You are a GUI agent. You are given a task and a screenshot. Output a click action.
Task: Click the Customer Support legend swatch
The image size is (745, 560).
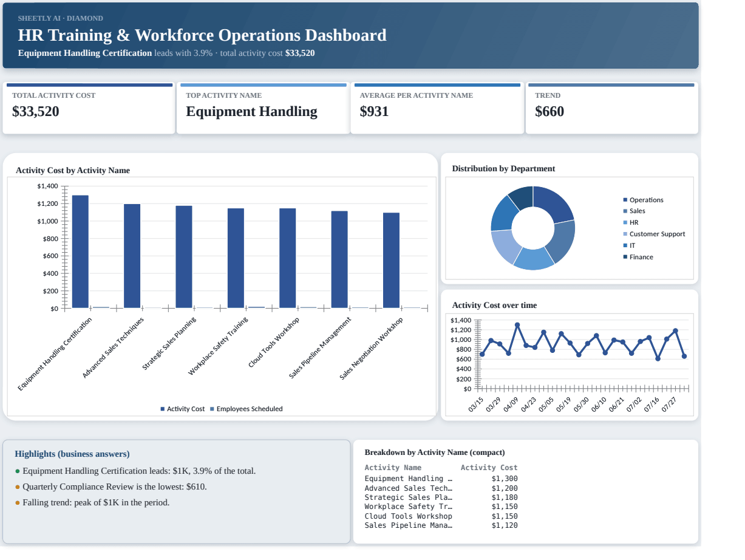click(625, 234)
